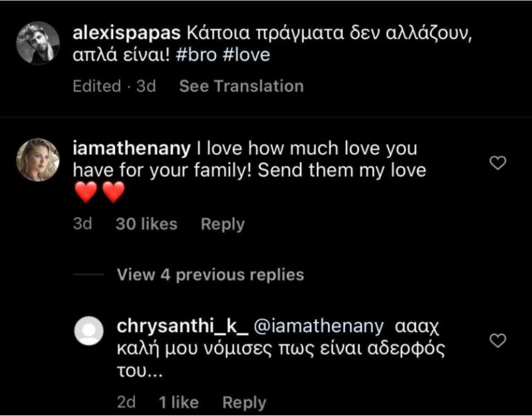Viewport: 532px width, 416px height.
Task: Click See Translation under the caption
Action: point(241,86)
